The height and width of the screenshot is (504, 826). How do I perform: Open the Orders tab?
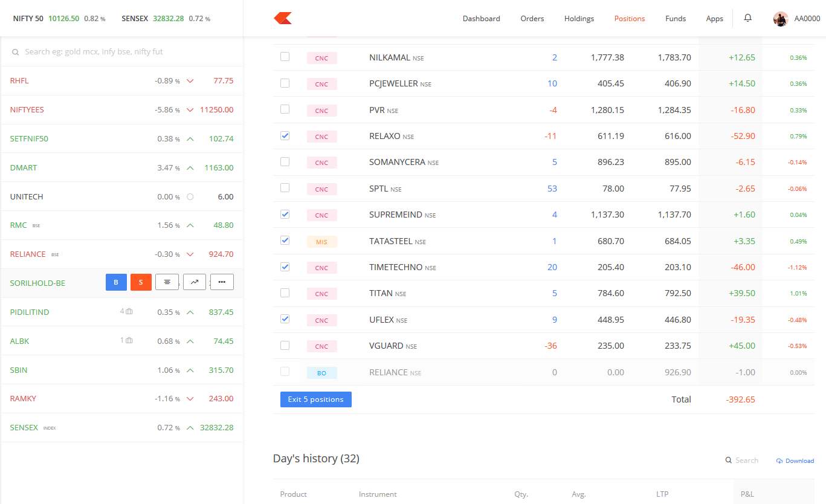click(x=532, y=19)
